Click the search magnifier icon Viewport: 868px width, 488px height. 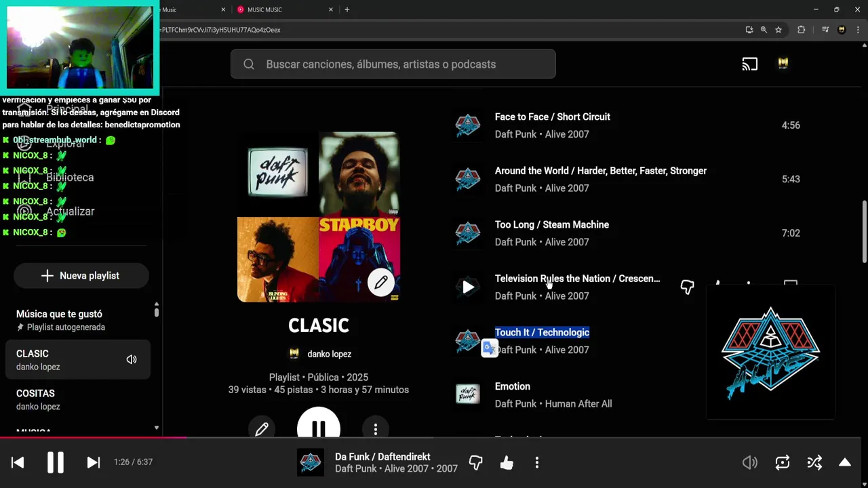249,64
